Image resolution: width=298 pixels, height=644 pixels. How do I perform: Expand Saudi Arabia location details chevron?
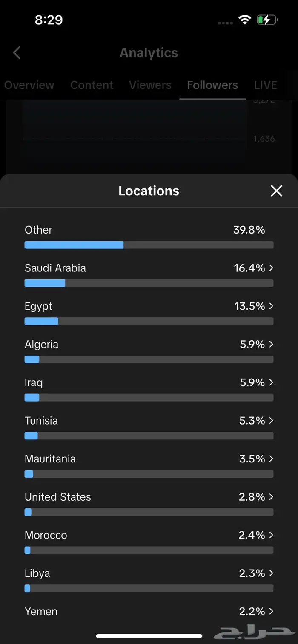click(x=272, y=268)
